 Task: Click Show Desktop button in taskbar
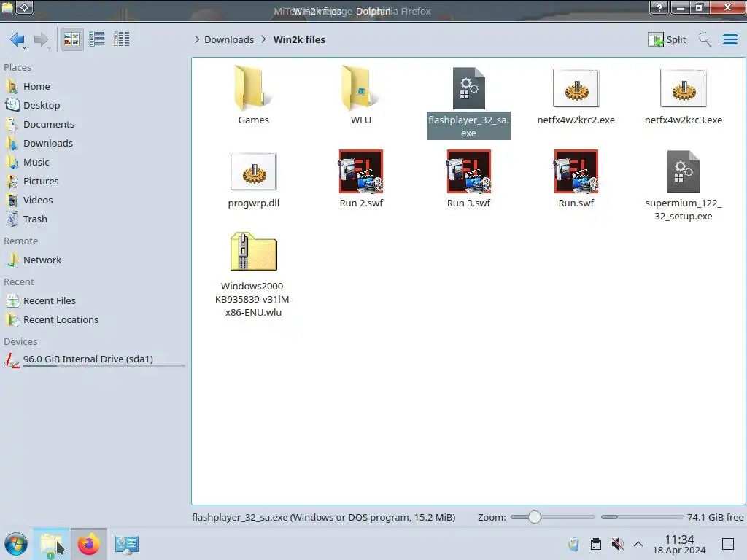click(728, 544)
